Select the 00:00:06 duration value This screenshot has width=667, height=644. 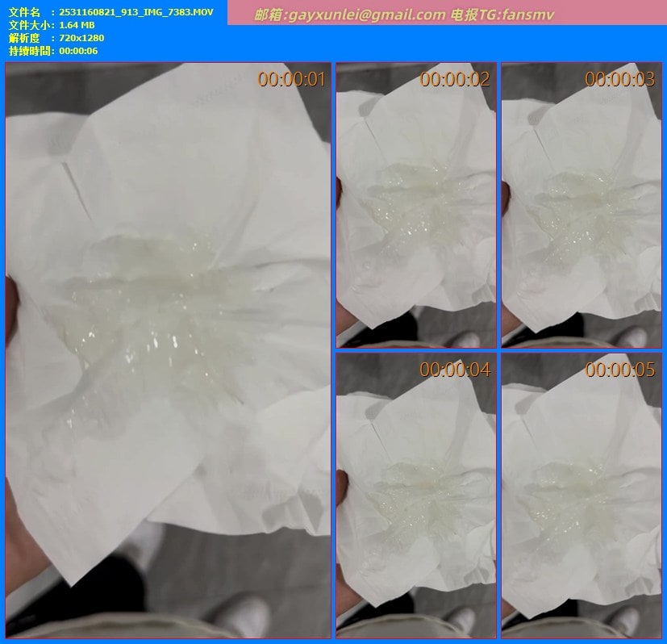click(x=78, y=51)
